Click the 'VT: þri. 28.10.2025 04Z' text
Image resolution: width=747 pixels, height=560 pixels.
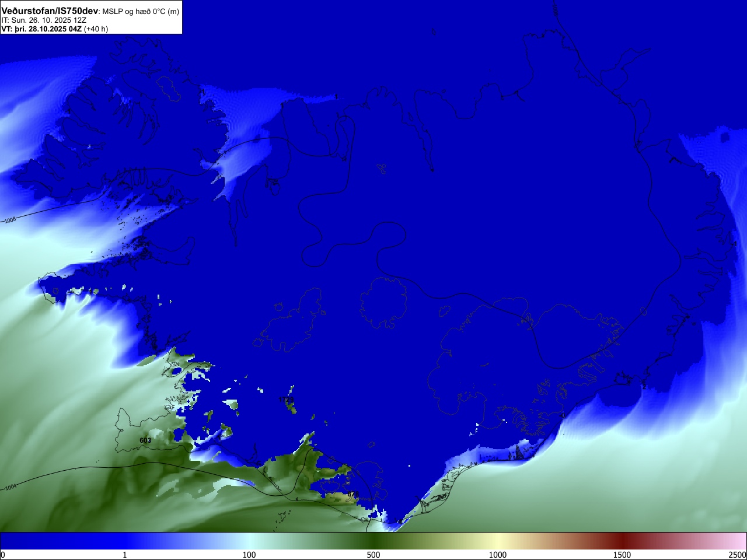tap(41, 29)
